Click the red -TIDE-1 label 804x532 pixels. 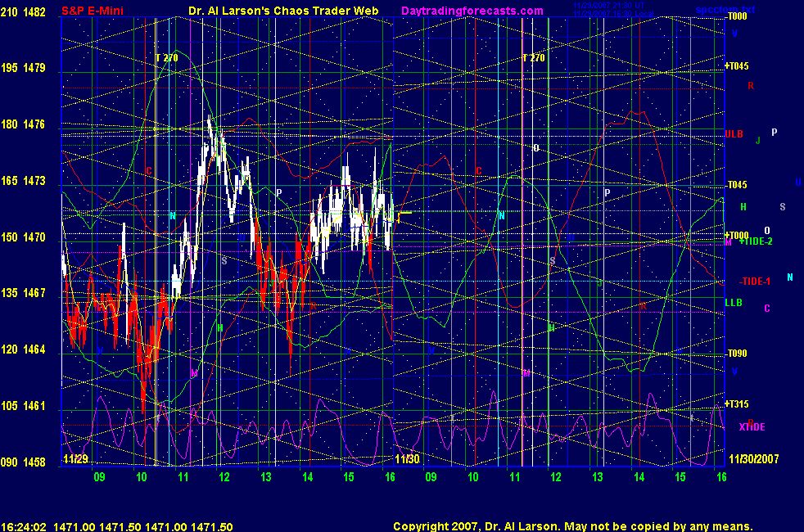755,282
